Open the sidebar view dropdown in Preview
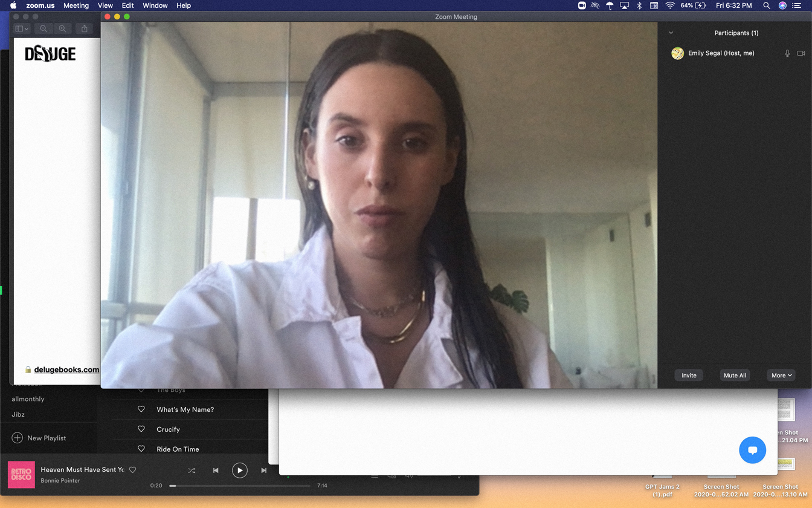 click(x=22, y=28)
